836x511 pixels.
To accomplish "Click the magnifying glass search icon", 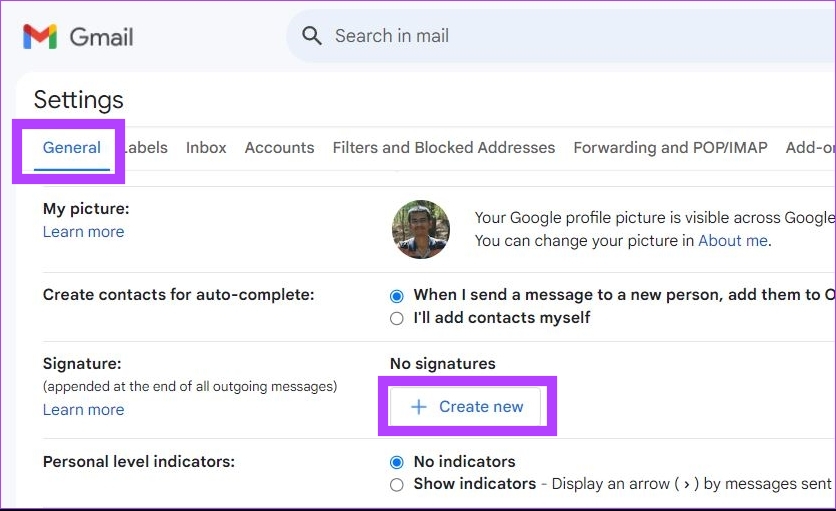I will click(x=312, y=36).
